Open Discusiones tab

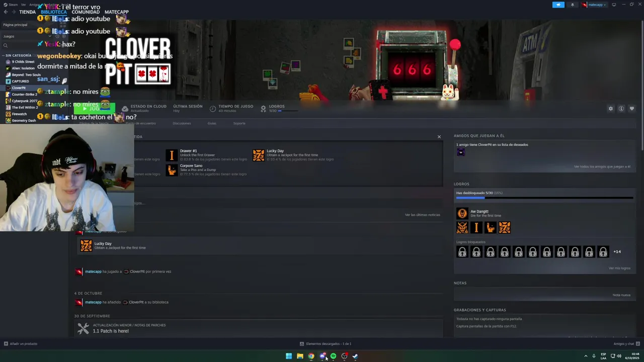tap(182, 123)
